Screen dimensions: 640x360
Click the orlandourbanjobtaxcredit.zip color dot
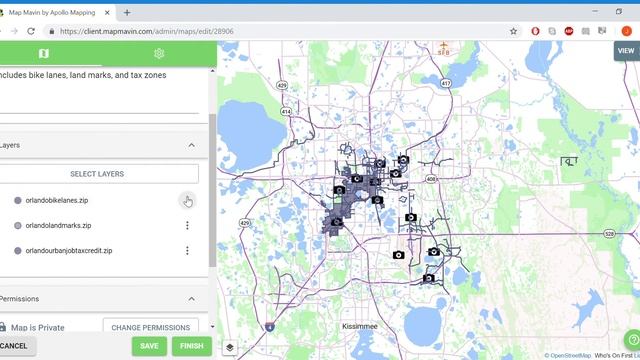(18, 251)
